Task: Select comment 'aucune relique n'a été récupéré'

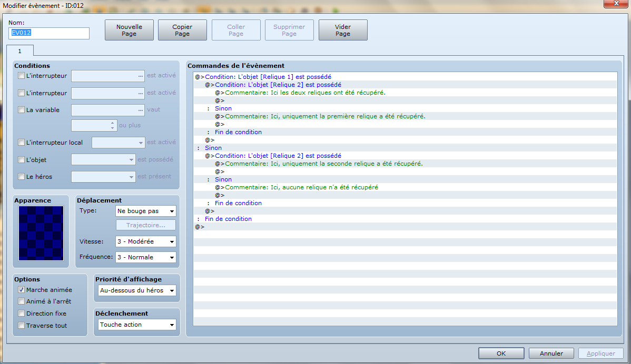Action: point(405,187)
